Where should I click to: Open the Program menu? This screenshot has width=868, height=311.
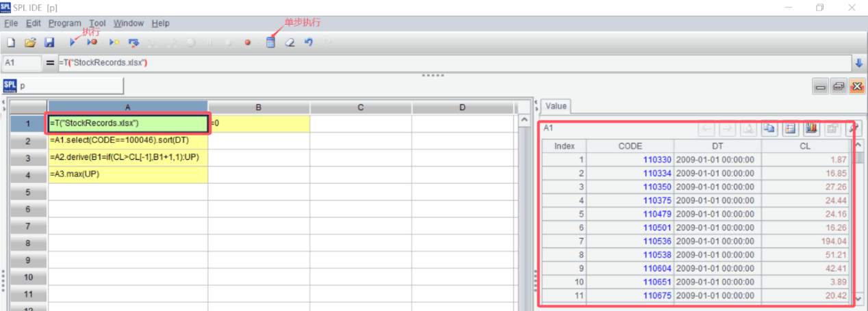(64, 23)
